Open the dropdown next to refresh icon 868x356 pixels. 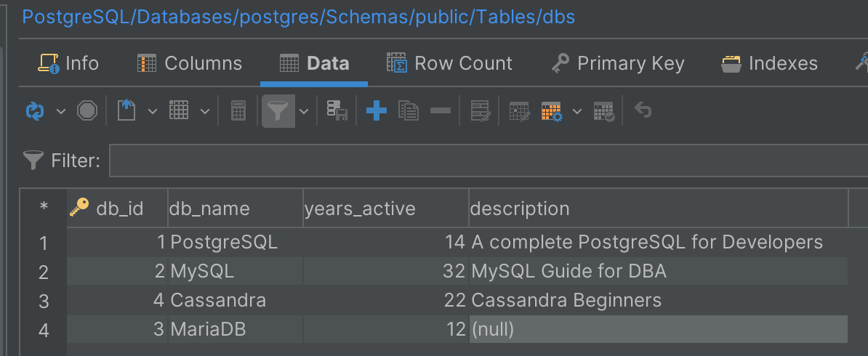61,111
